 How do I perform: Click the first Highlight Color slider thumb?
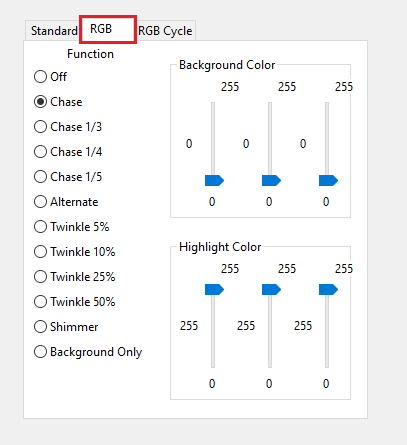click(x=214, y=290)
